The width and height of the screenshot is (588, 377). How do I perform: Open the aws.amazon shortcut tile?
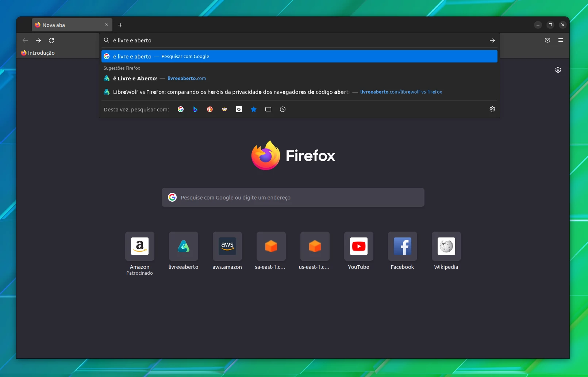point(227,251)
